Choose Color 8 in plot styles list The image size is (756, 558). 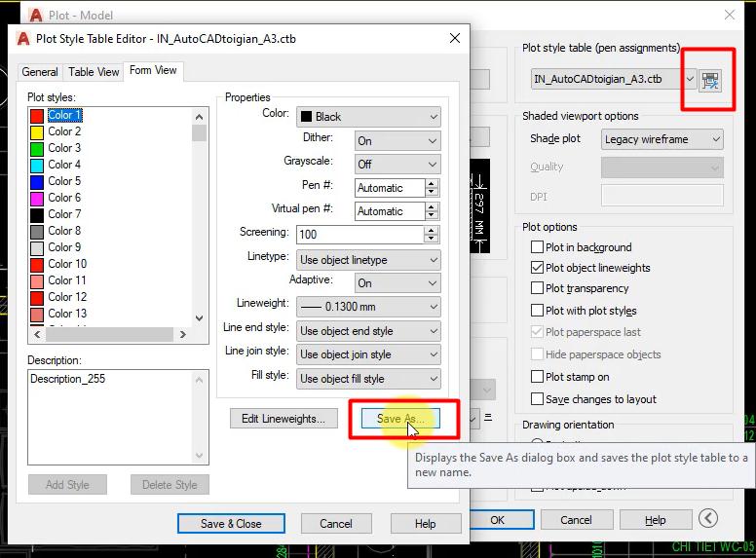64,231
